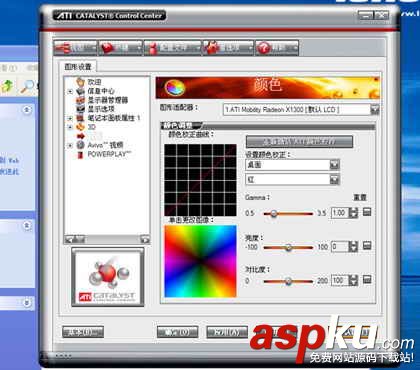
Task: Click the Search magnifier in Explorer window
Action: click(x=27, y=86)
